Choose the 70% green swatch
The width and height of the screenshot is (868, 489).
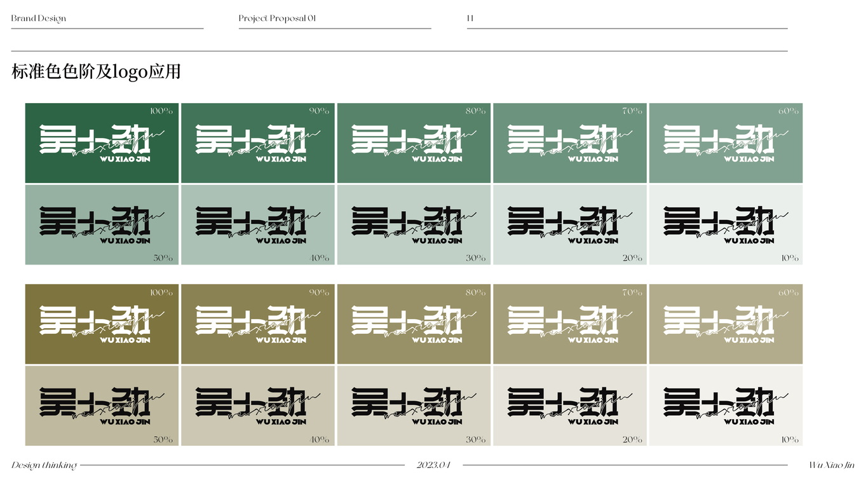570,143
